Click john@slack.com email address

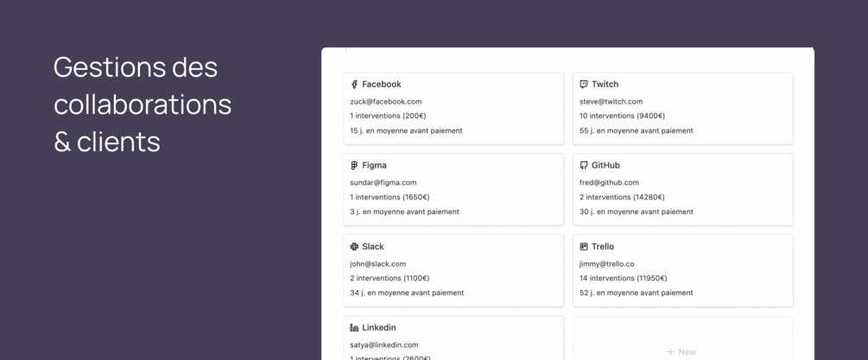pyautogui.click(x=377, y=264)
